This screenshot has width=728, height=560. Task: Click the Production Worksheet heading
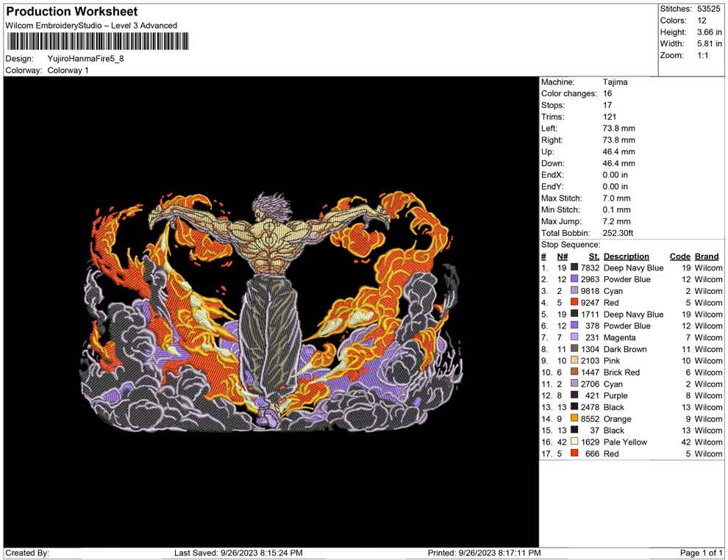[x=72, y=12]
